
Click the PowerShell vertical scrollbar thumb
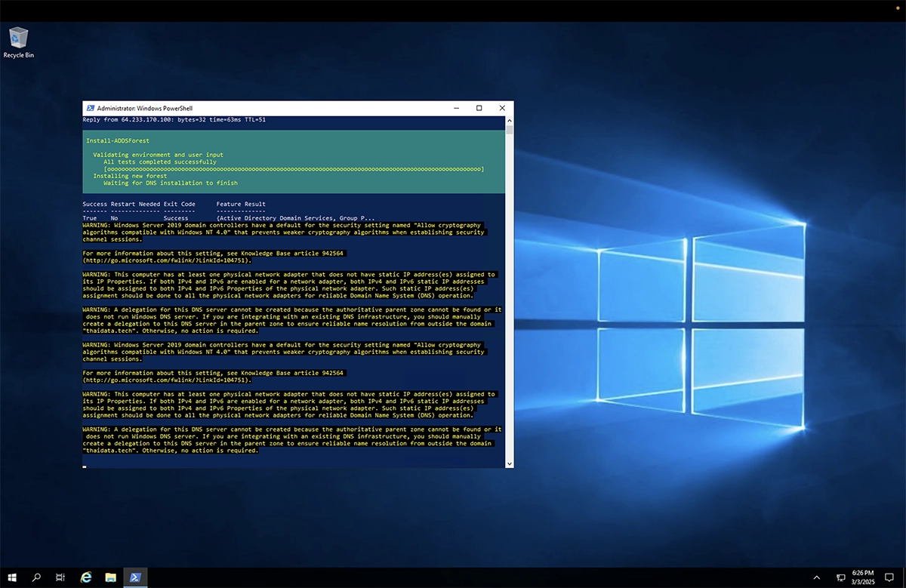pos(510,130)
